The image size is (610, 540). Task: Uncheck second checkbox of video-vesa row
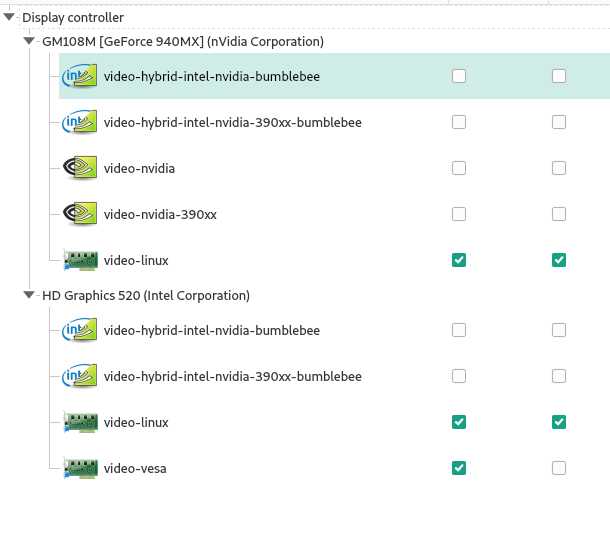[559, 468]
